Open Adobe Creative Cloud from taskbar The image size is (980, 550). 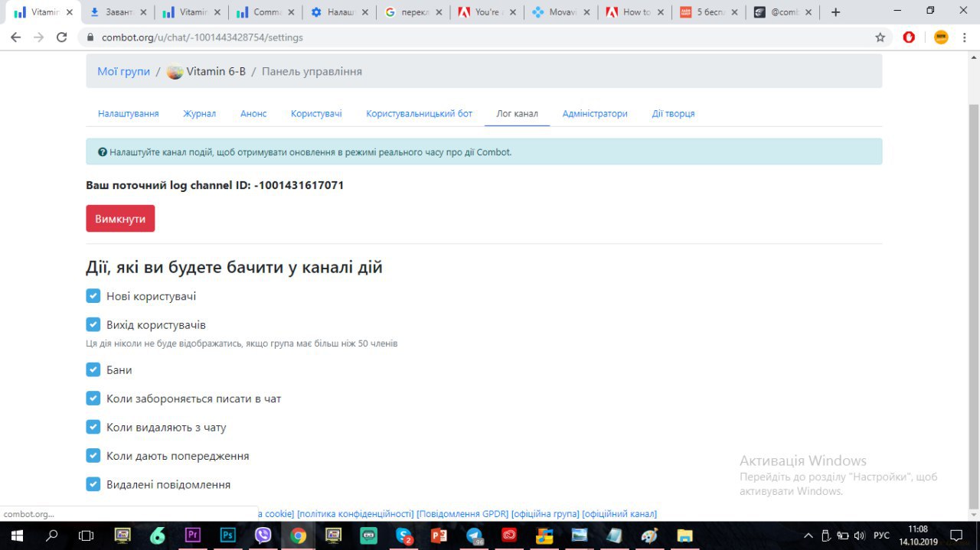click(509, 535)
